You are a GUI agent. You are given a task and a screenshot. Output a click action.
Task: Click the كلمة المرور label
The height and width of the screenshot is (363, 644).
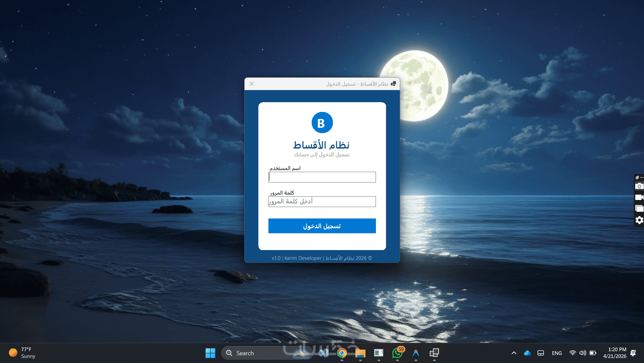tap(282, 193)
